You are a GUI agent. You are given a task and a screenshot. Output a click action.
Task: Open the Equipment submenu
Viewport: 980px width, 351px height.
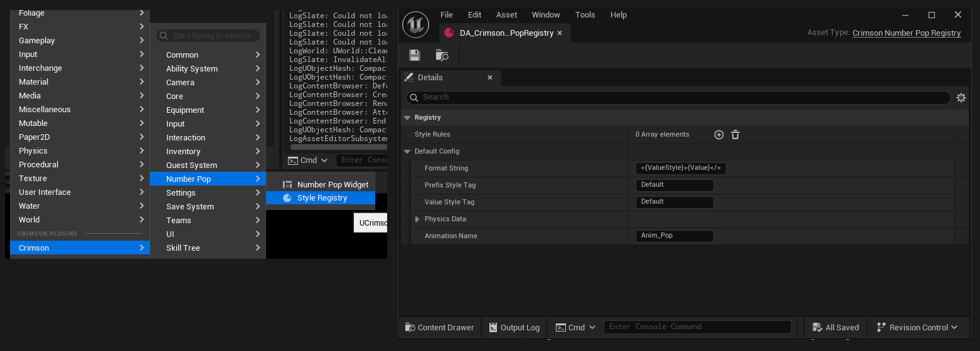click(208, 110)
